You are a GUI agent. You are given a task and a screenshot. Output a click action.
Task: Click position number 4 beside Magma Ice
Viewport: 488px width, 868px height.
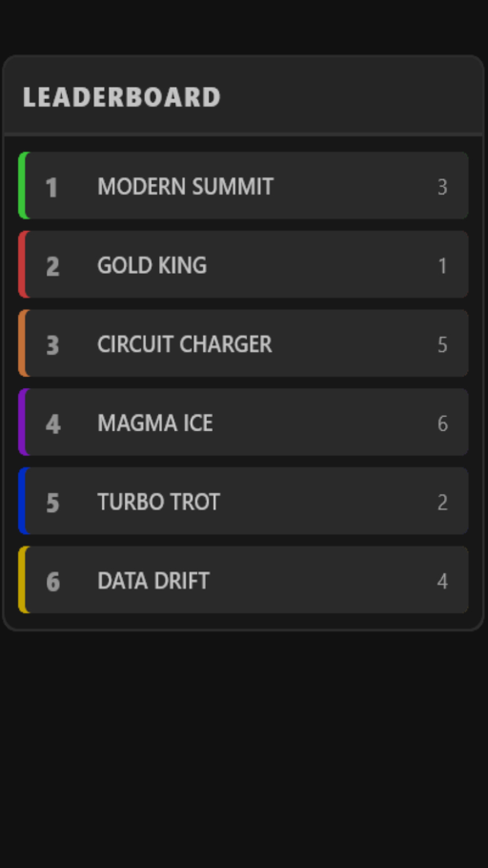coord(52,424)
